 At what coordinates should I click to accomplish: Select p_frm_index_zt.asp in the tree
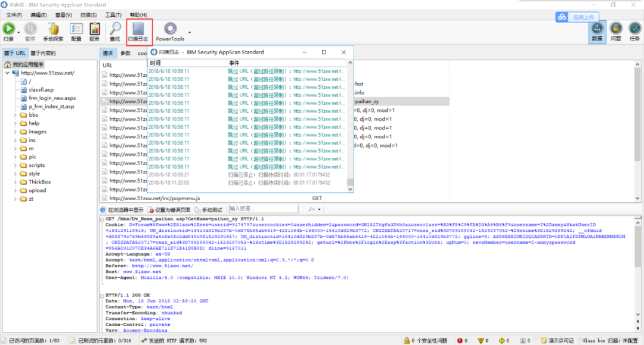(51, 106)
